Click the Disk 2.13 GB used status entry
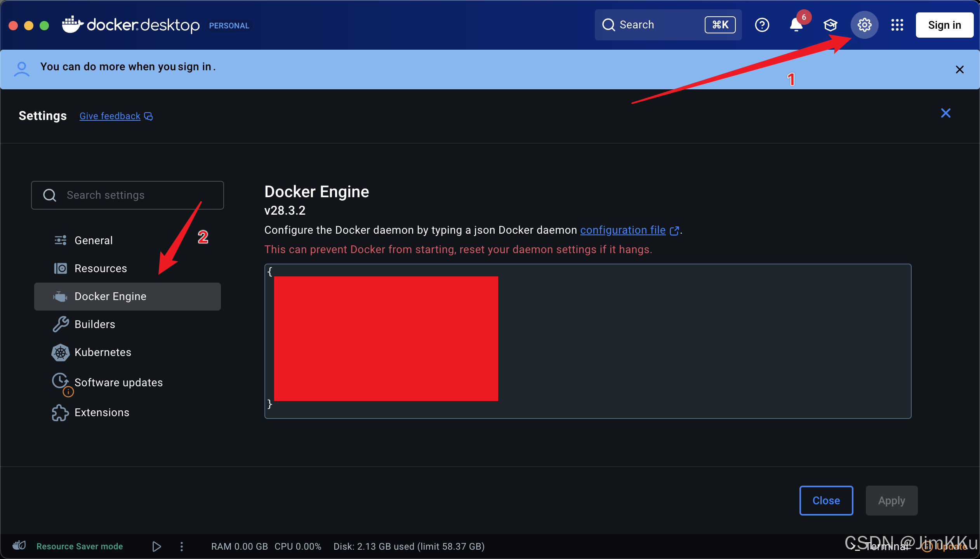This screenshot has width=980, height=559. tap(409, 547)
